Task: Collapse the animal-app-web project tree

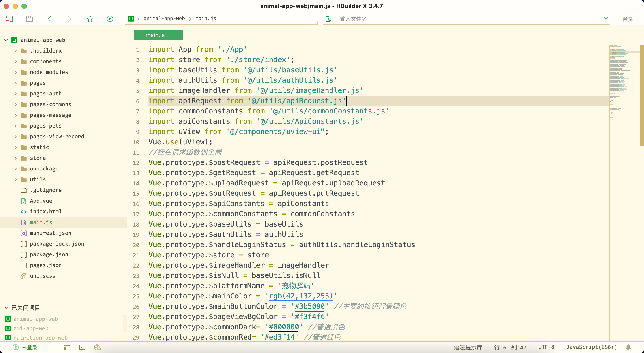Action: tap(6, 40)
